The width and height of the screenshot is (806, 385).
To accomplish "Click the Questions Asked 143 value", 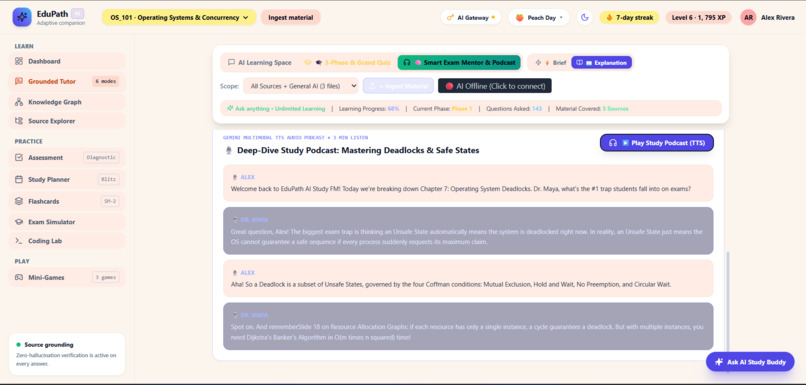I will point(537,109).
